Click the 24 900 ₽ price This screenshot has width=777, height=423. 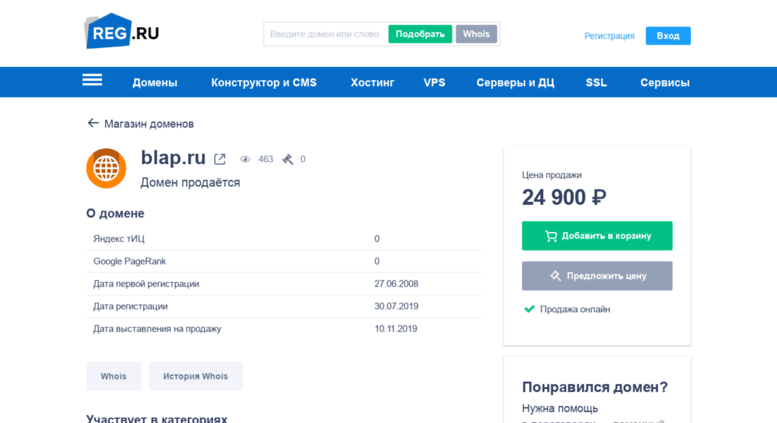coord(564,198)
